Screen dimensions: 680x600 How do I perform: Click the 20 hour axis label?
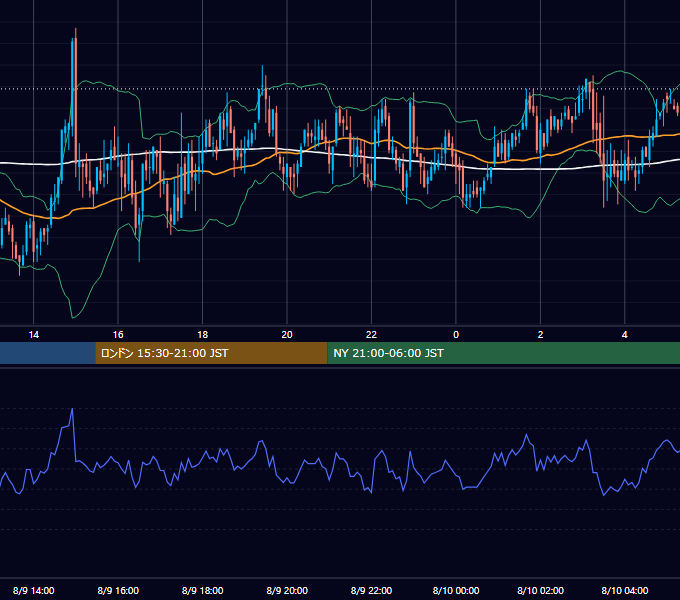point(287,335)
